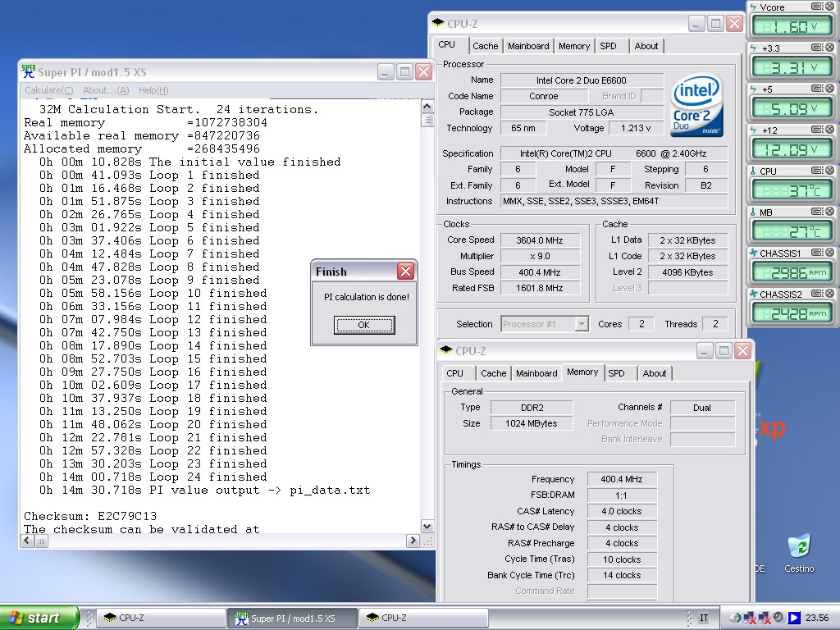The width and height of the screenshot is (840, 630).
Task: Click the CPU 37°C LCD readout
Action: point(792,190)
